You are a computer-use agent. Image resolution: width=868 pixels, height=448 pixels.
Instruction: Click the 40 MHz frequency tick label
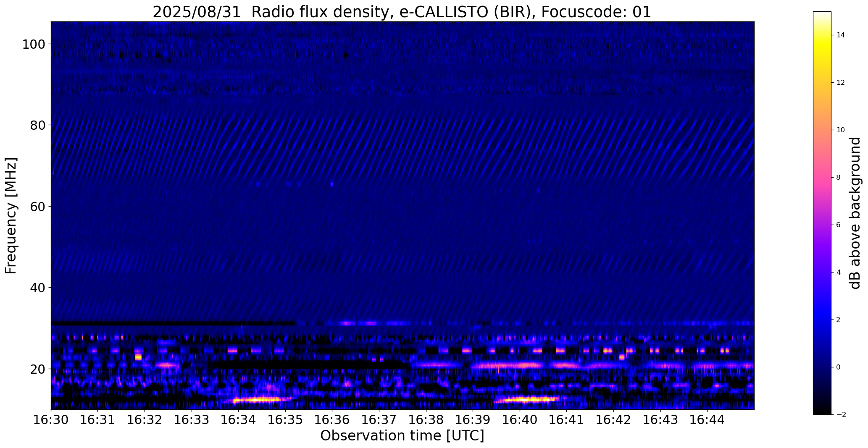point(37,288)
